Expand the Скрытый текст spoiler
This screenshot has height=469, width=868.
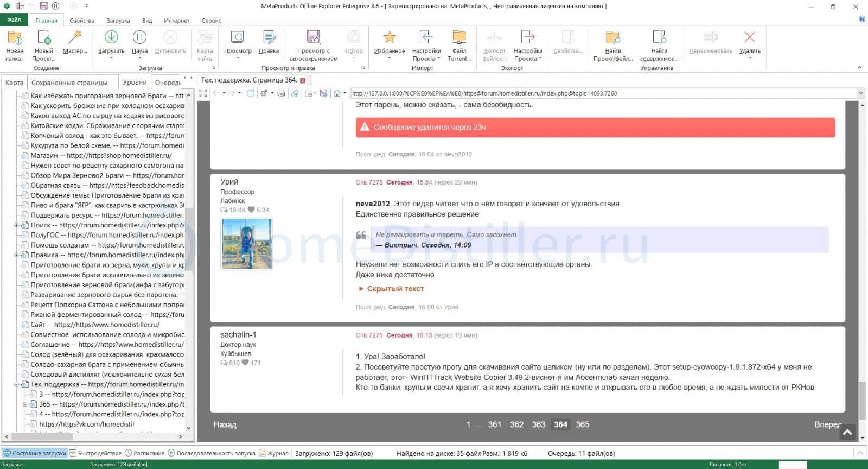pos(391,289)
